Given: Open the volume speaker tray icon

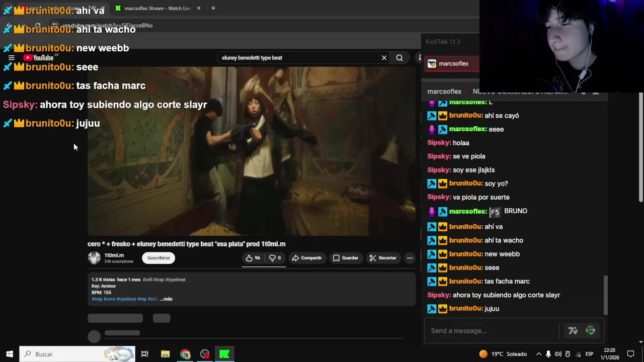Looking at the screenshot, I should (558, 354).
